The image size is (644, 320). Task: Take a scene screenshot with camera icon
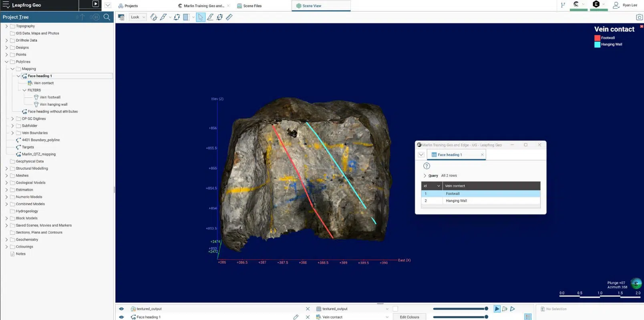pyautogui.click(x=639, y=17)
